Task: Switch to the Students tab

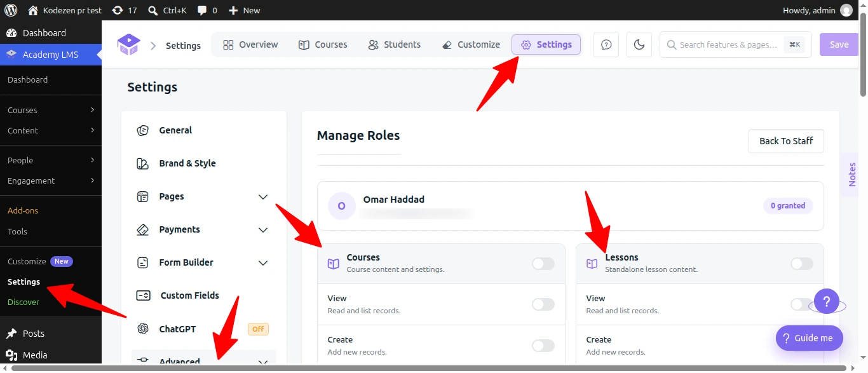Action: coord(394,44)
